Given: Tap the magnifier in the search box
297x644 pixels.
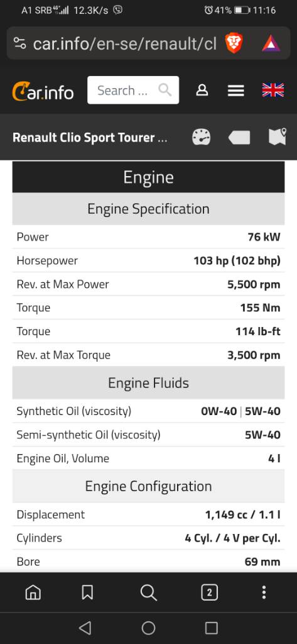Looking at the screenshot, I should click(x=165, y=89).
